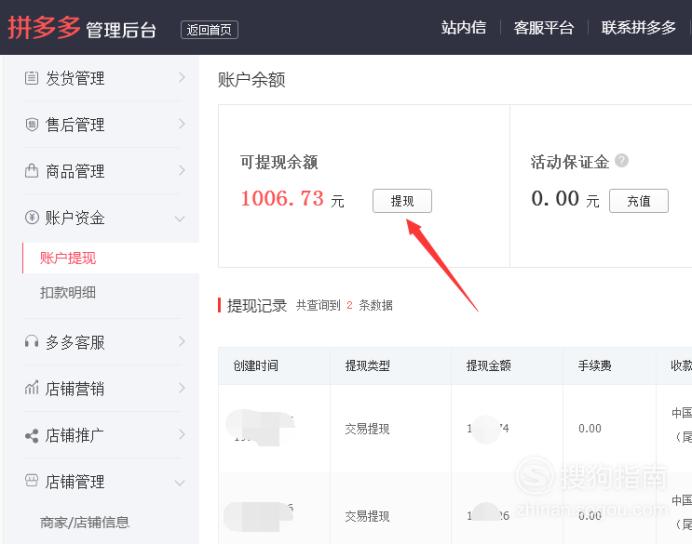Click the 拼多多 logo
Image resolution: width=692 pixels, height=544 pixels.
click(43, 28)
